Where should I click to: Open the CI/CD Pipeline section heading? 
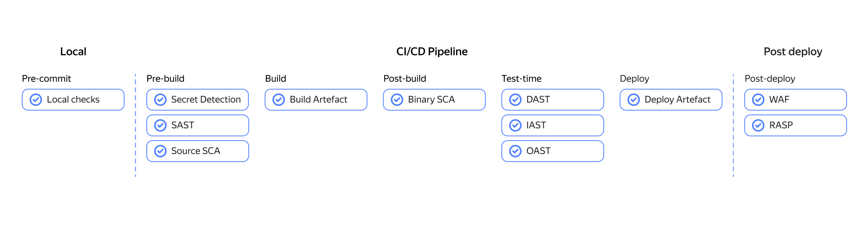(x=432, y=52)
